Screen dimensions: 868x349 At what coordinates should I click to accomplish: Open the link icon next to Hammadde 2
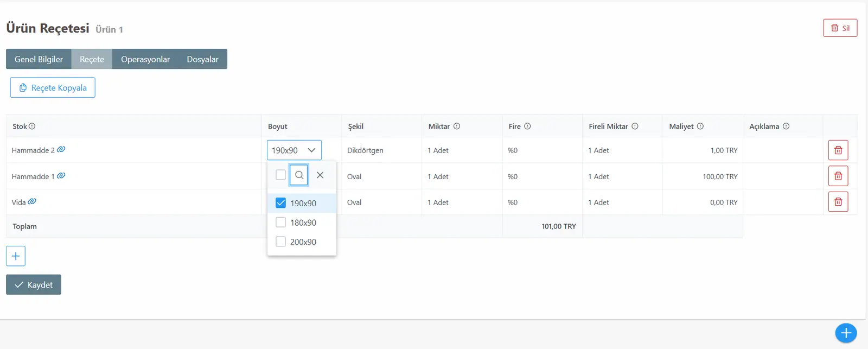point(61,149)
